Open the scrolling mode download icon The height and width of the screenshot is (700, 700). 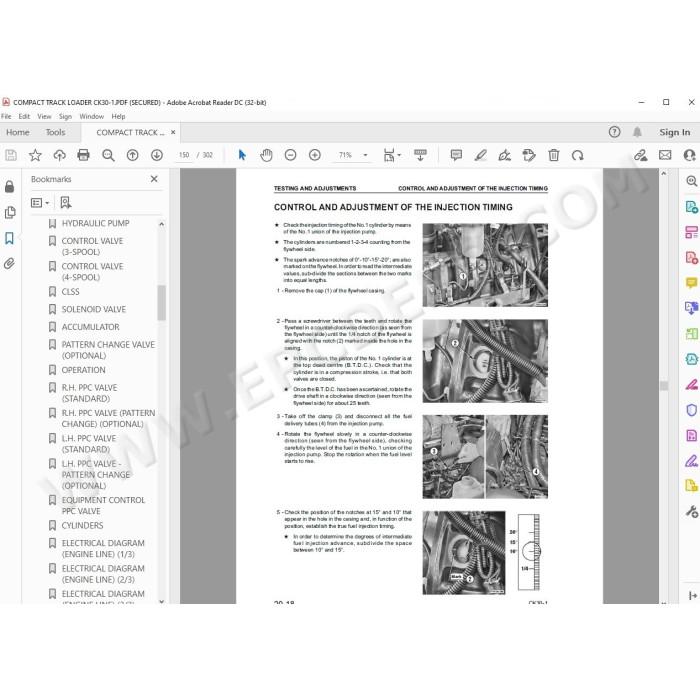pyautogui.click(x=420, y=155)
